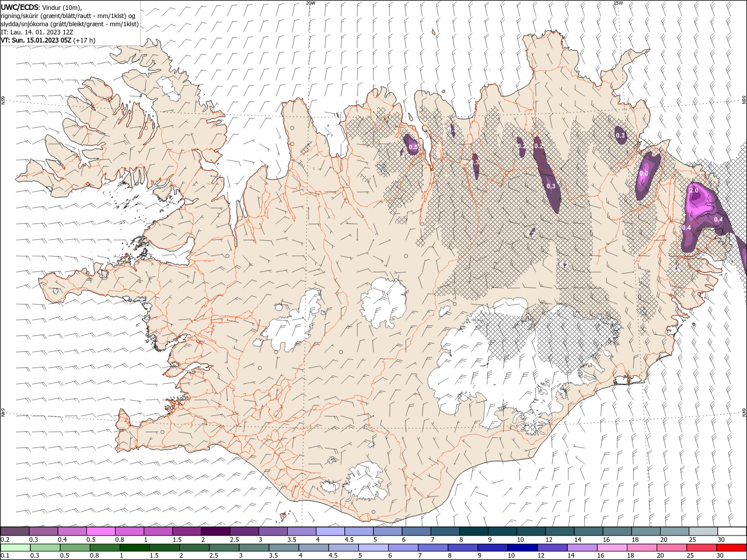Click upper legend swatch between 3 and 3.5
Screen dimensions: 747x560
(x=273, y=531)
